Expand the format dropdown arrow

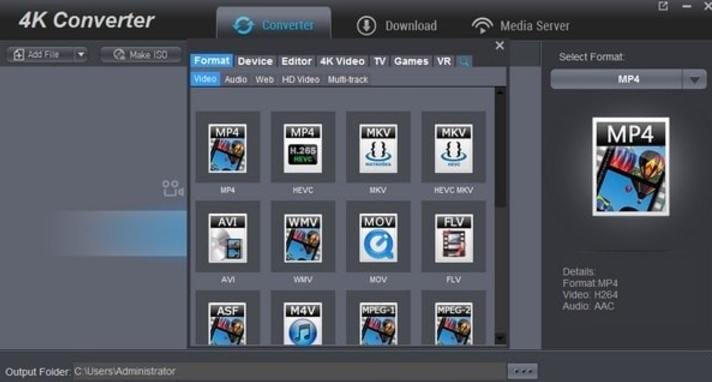click(x=694, y=80)
